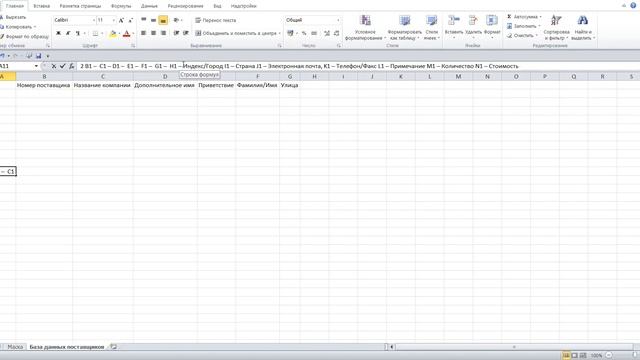Viewport: 640px width, 360px height.
Task: Toggle bold formatting
Action: [x=58, y=33]
